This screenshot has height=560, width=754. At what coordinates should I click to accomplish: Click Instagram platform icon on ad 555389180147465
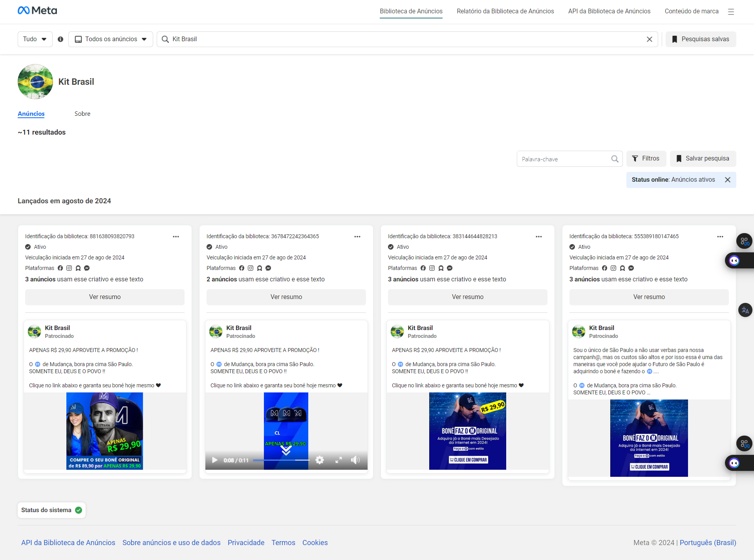[613, 268]
